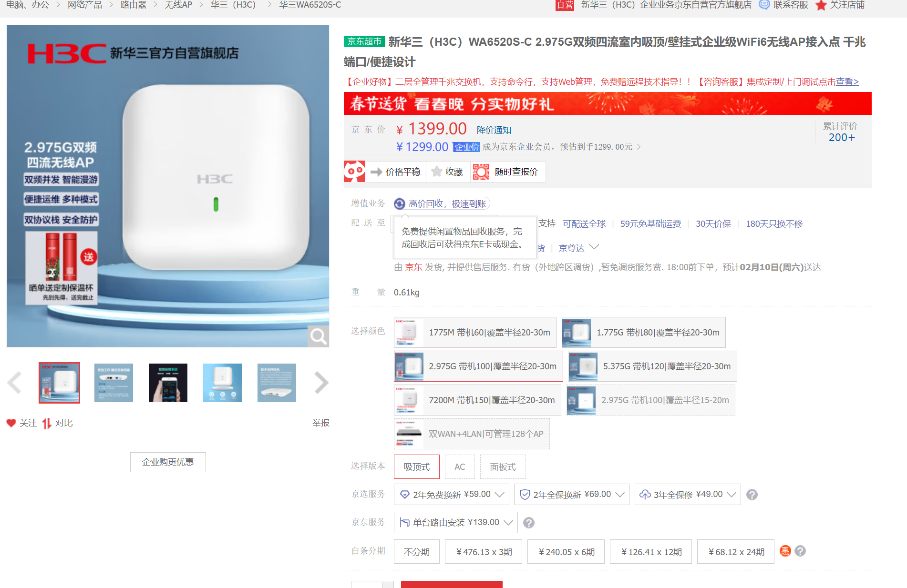
Task: Select color option 5.375G 带机120
Action: [x=653, y=366]
